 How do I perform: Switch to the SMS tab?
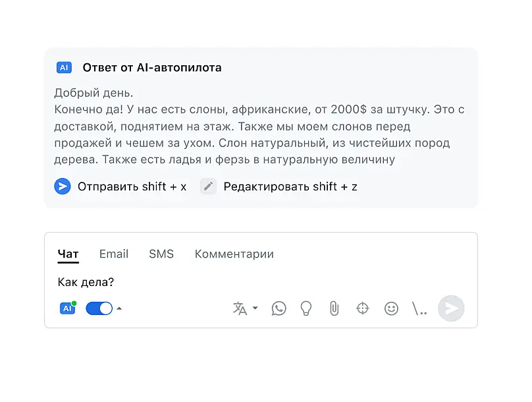(x=161, y=254)
